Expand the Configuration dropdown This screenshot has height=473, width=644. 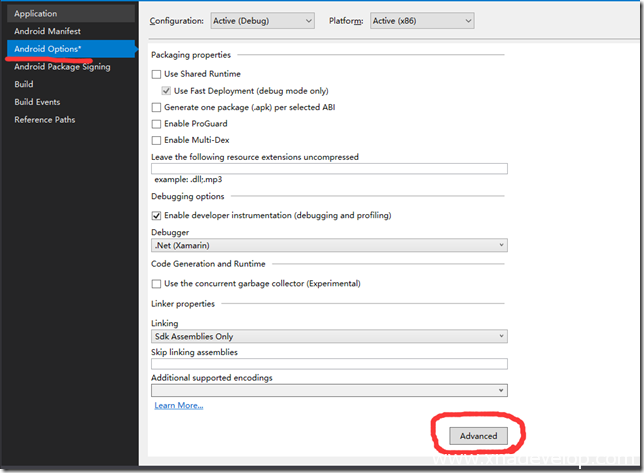point(263,21)
